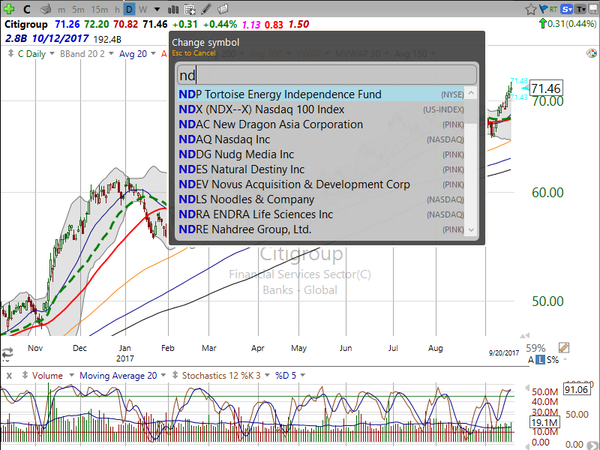The image size is (600, 450).
Task: Select the S% scale option
Action: [553, 360]
